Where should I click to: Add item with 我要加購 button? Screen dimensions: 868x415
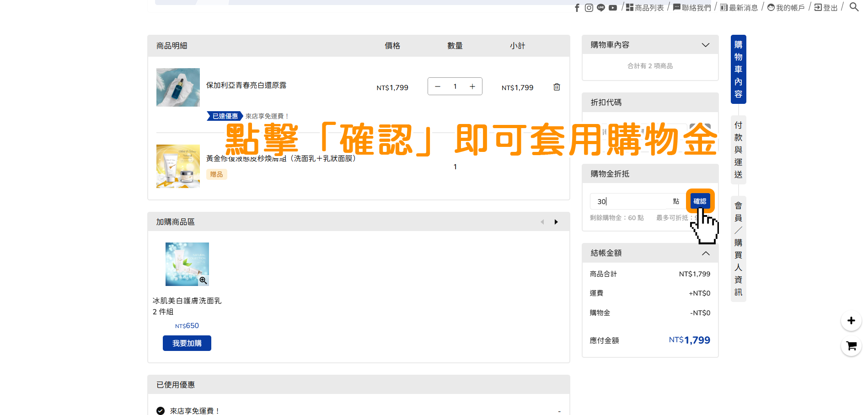tap(187, 343)
